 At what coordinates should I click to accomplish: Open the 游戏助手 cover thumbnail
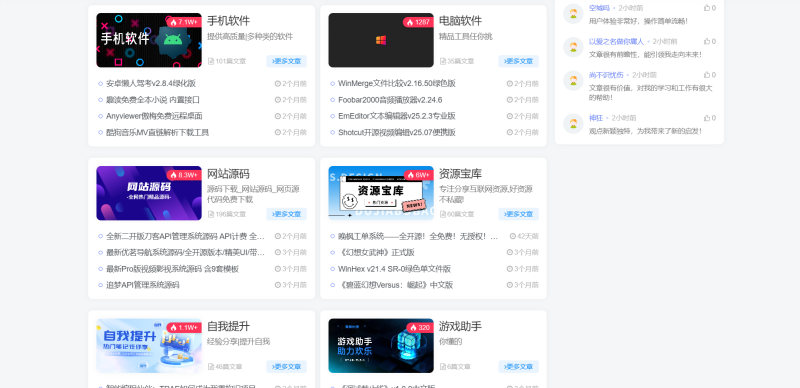click(x=381, y=346)
